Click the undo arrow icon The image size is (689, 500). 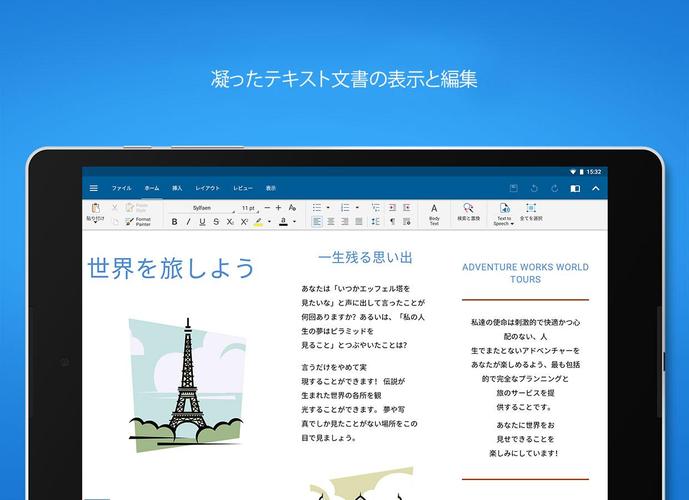point(534,188)
